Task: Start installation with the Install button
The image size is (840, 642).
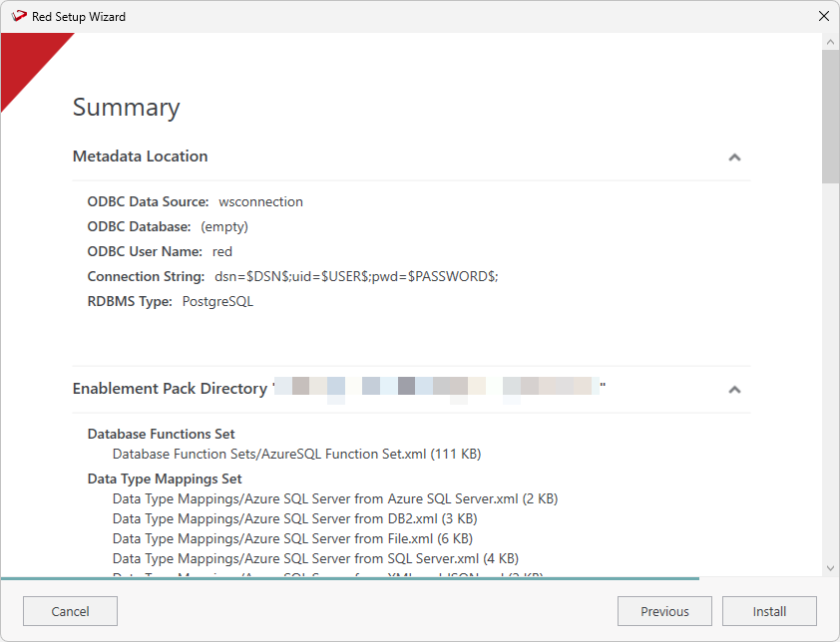Action: click(769, 611)
